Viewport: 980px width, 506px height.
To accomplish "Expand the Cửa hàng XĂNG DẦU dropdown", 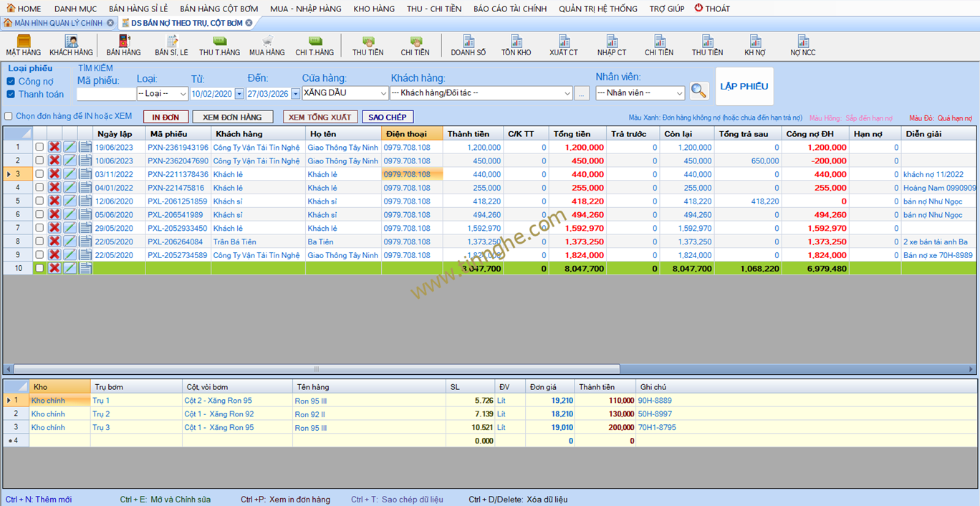I will (383, 93).
